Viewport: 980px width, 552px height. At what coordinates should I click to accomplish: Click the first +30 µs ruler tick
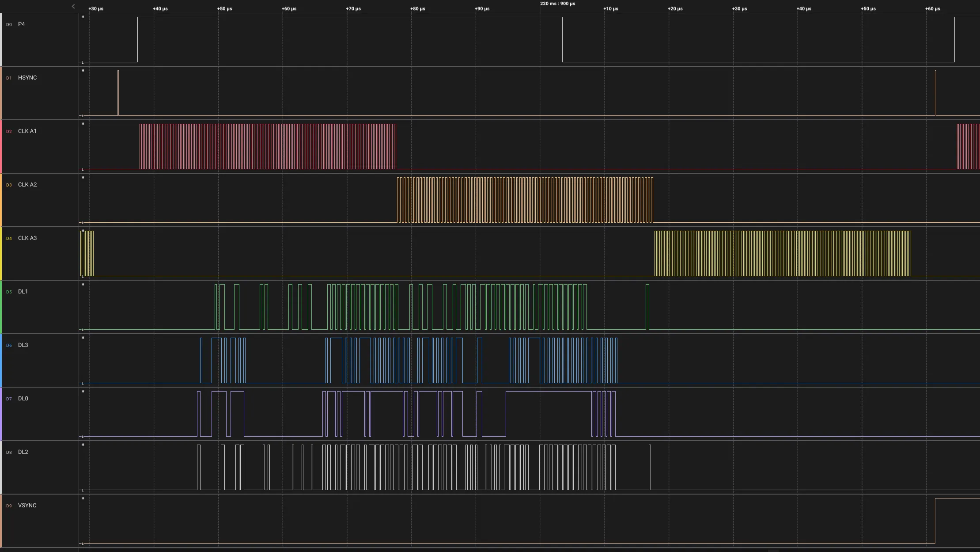96,9
